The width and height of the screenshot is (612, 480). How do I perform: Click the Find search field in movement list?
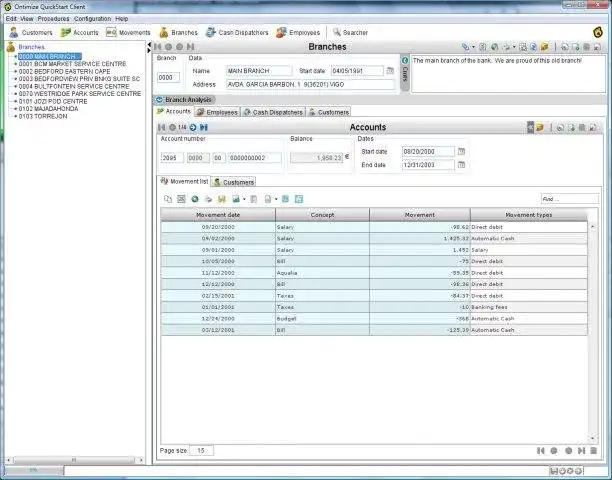[x=569, y=199]
